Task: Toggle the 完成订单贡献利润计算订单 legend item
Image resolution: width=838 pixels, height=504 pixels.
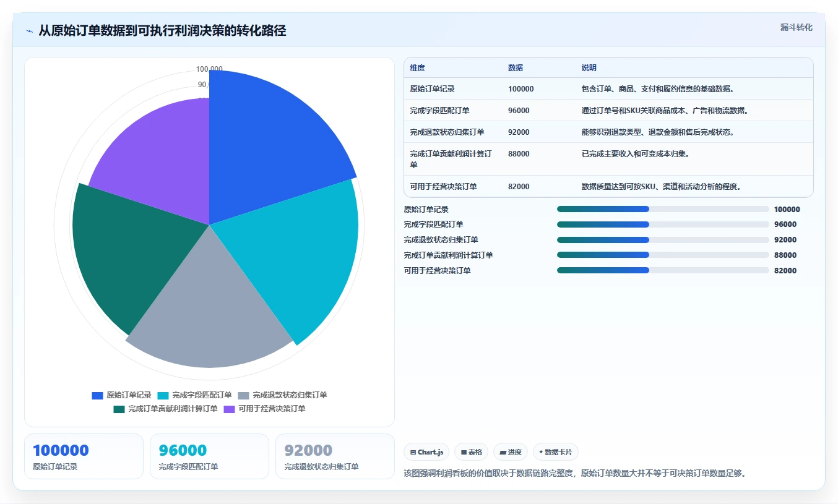Action: (165, 409)
